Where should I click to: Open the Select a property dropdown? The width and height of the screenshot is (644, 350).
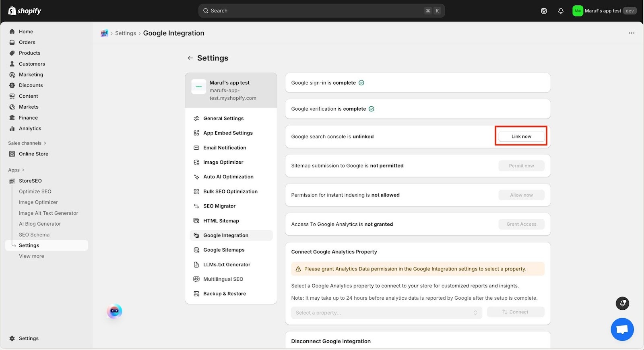[x=386, y=313]
